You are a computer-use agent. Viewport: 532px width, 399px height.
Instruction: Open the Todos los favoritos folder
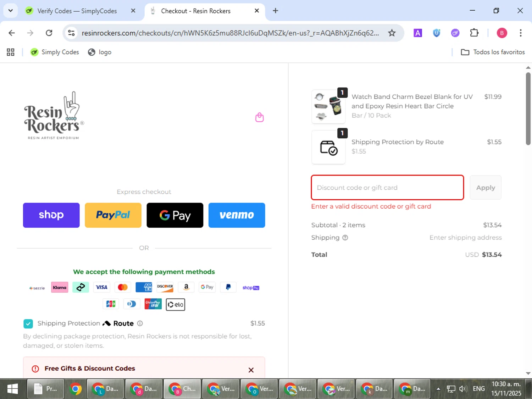[x=493, y=52]
